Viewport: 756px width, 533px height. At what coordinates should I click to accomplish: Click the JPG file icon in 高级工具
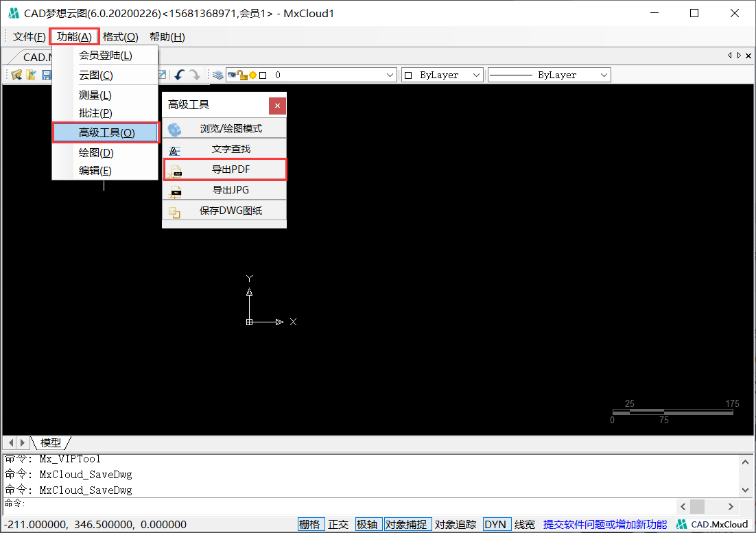[176, 192]
